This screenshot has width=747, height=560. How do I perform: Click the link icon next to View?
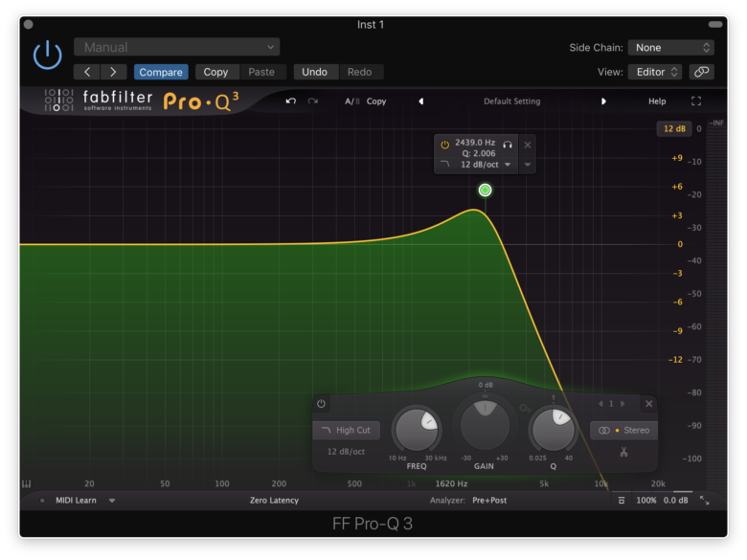pos(701,72)
